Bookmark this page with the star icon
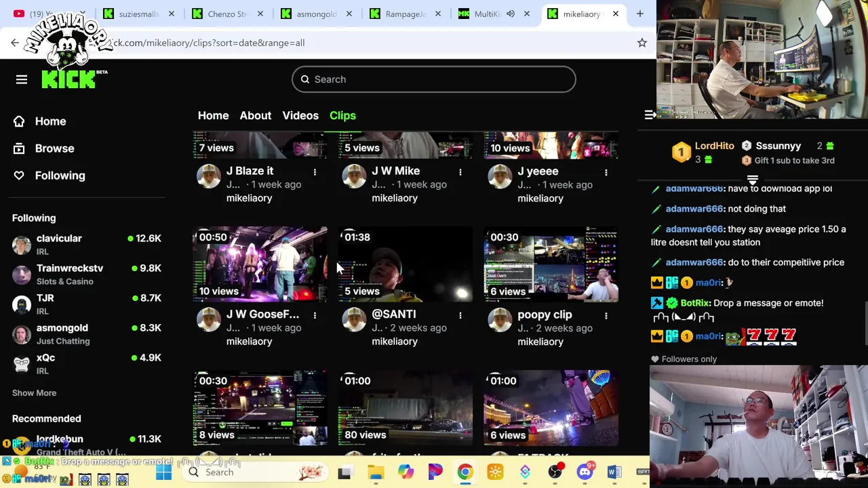868x488 pixels. click(x=642, y=43)
